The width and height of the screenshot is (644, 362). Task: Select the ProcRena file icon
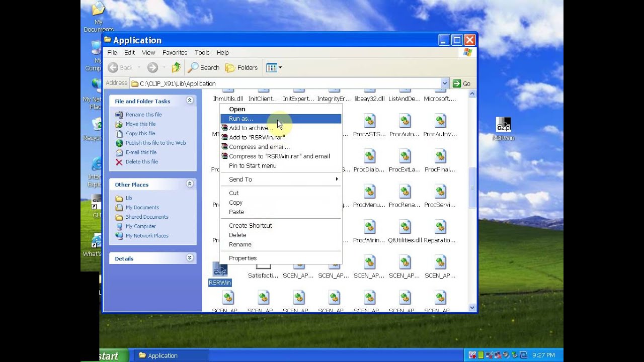coord(405,192)
